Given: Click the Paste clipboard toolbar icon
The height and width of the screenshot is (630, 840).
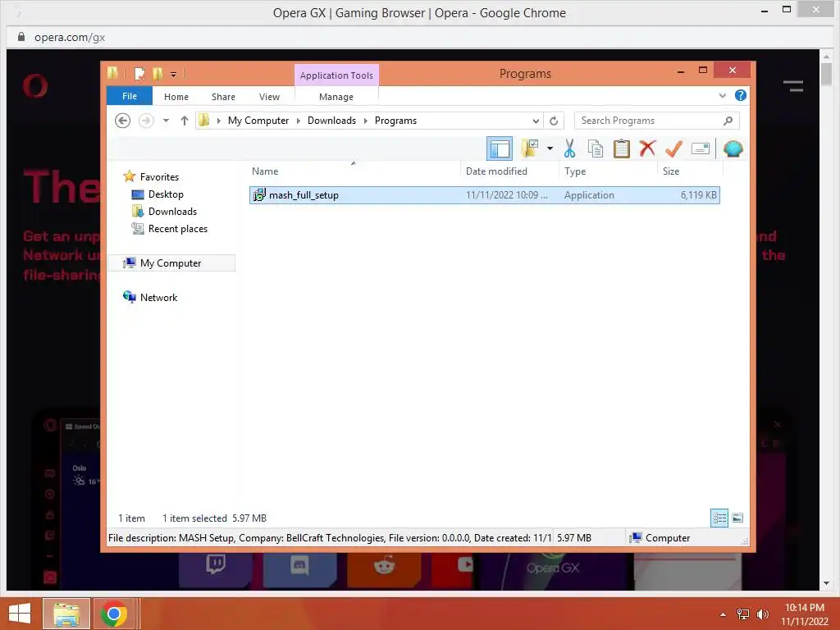Looking at the screenshot, I should [622, 148].
